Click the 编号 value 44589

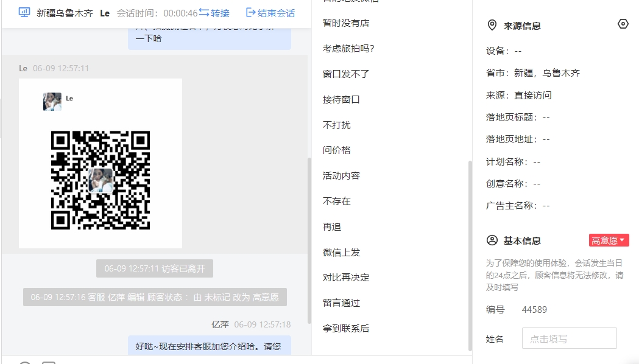534,310
